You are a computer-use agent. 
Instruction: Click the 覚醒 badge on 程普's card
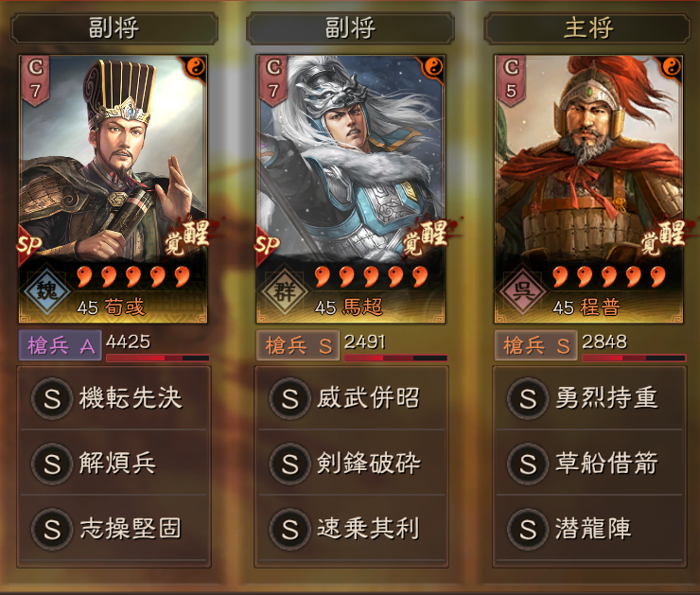(x=664, y=237)
